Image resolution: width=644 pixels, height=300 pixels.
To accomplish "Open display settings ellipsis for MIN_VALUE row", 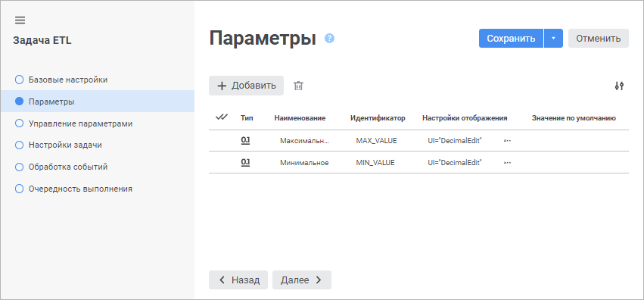I will (507, 162).
